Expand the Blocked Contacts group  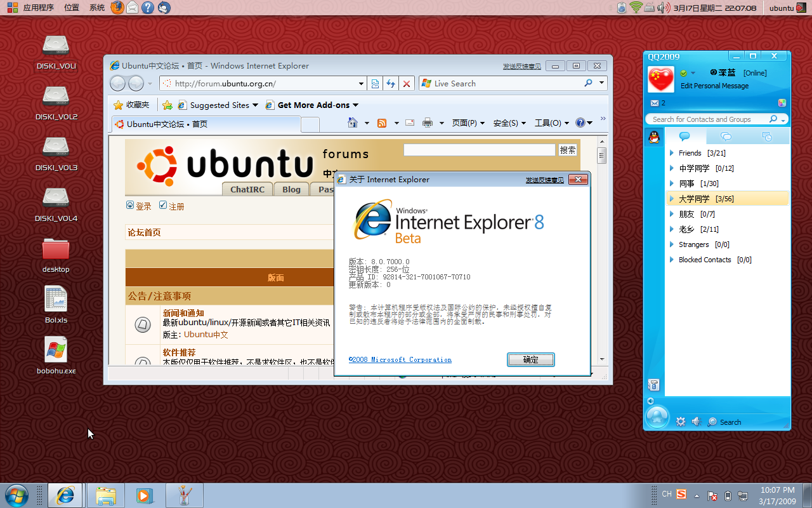point(672,260)
